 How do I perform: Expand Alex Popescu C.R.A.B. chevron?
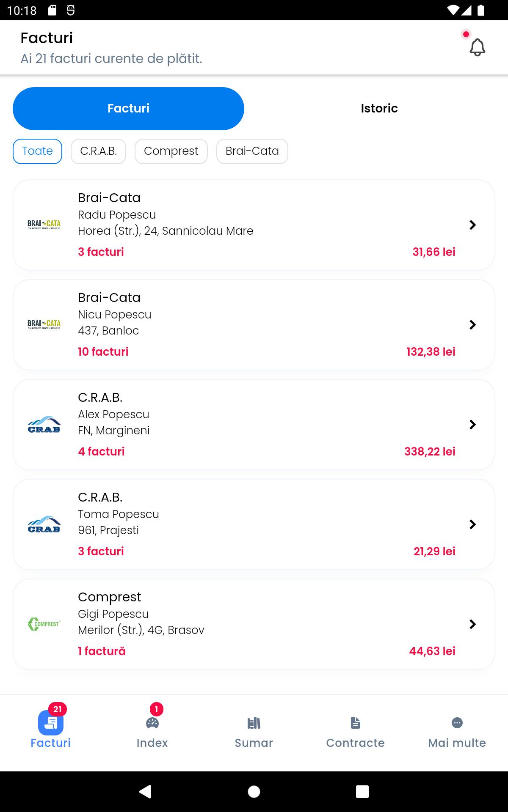click(473, 425)
